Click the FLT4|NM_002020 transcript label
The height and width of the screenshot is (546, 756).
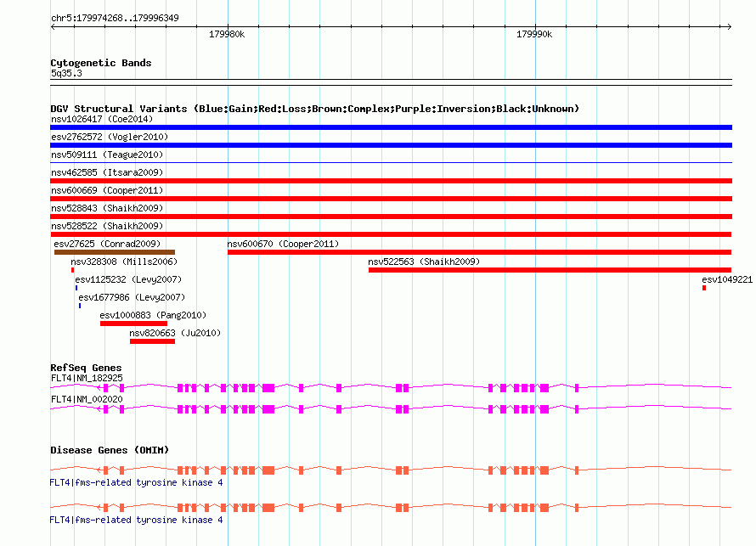coord(87,399)
